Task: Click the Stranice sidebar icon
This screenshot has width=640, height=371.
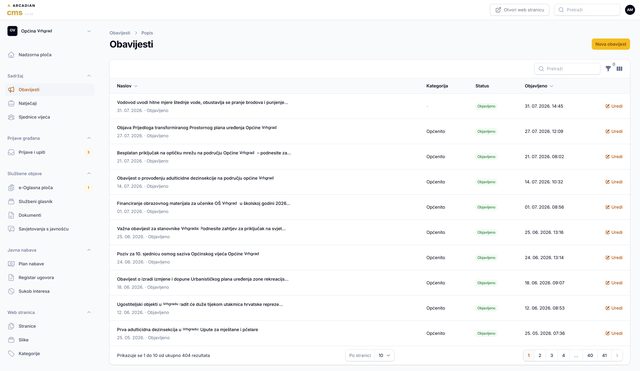Action: click(11, 327)
